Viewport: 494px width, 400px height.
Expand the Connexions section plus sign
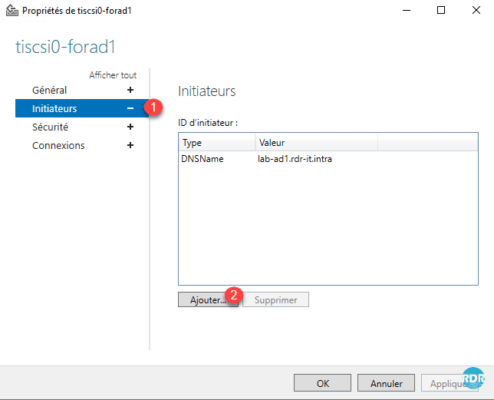[130, 145]
